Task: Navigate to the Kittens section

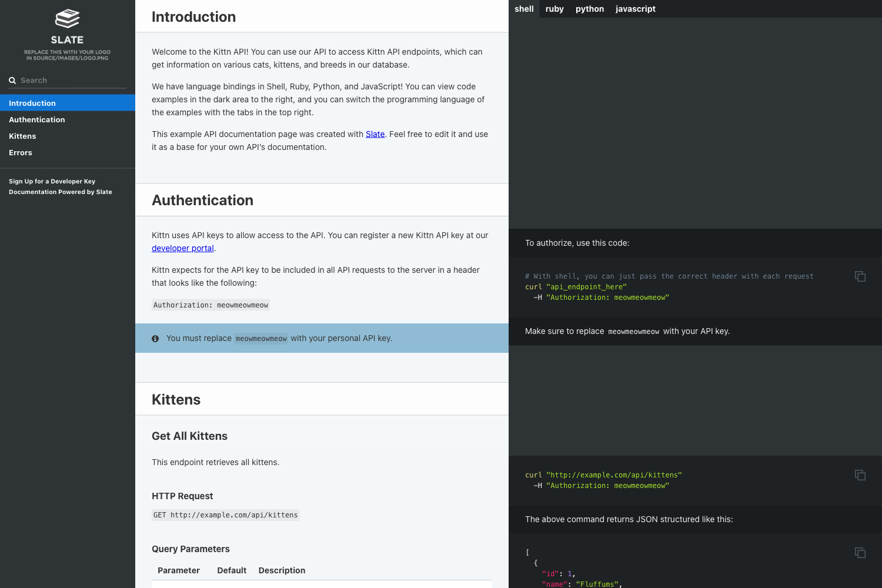Action: pos(22,136)
